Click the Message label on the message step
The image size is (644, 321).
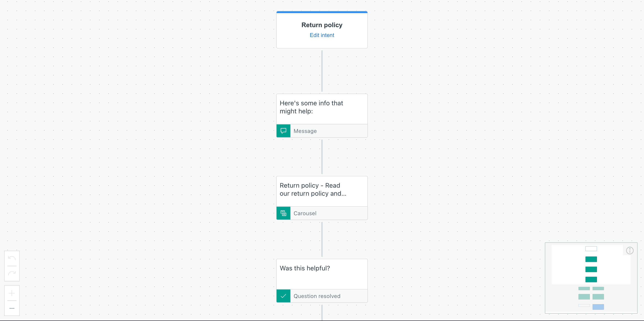pos(305,131)
